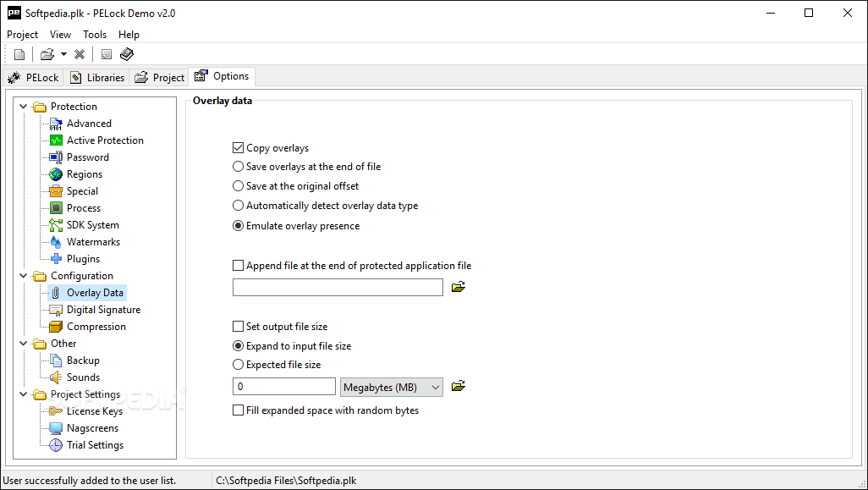Select Emulate overlay presence radio button

point(238,225)
